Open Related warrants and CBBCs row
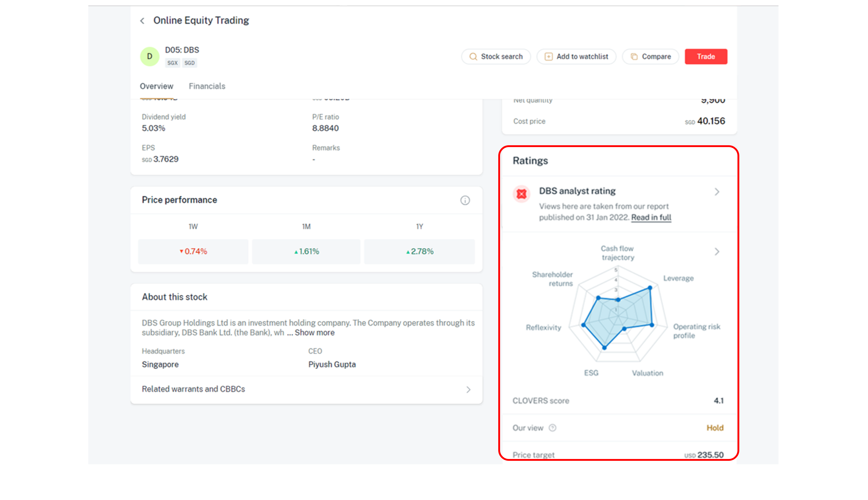Viewport: 868px width, 500px height. point(306,389)
